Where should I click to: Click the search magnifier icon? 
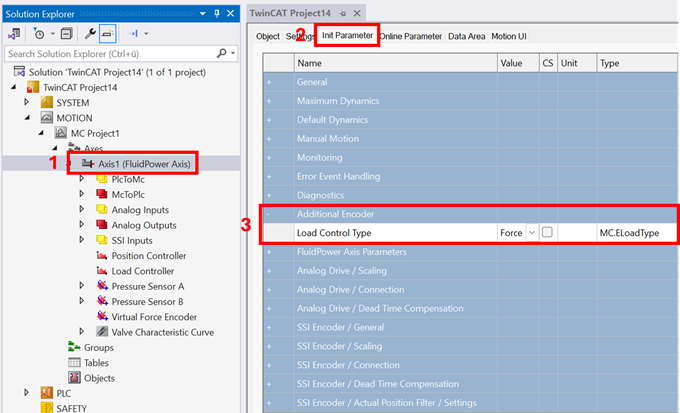pyautogui.click(x=221, y=53)
